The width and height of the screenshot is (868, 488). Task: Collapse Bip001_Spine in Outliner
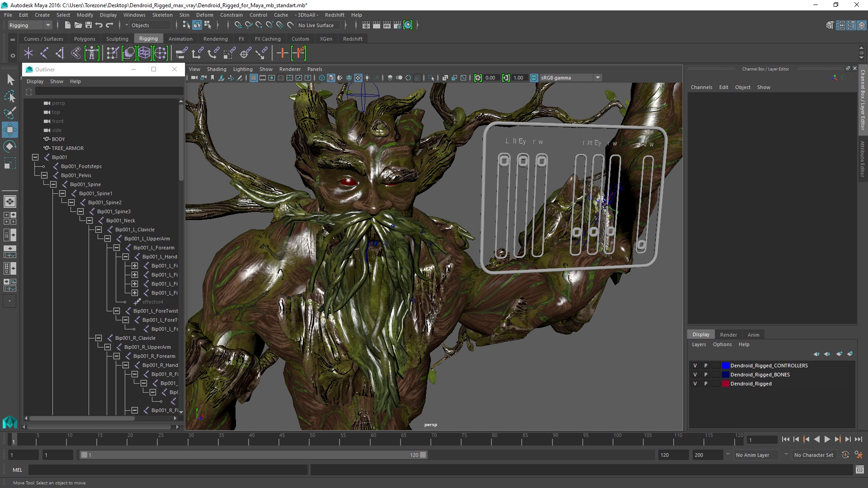coord(53,184)
